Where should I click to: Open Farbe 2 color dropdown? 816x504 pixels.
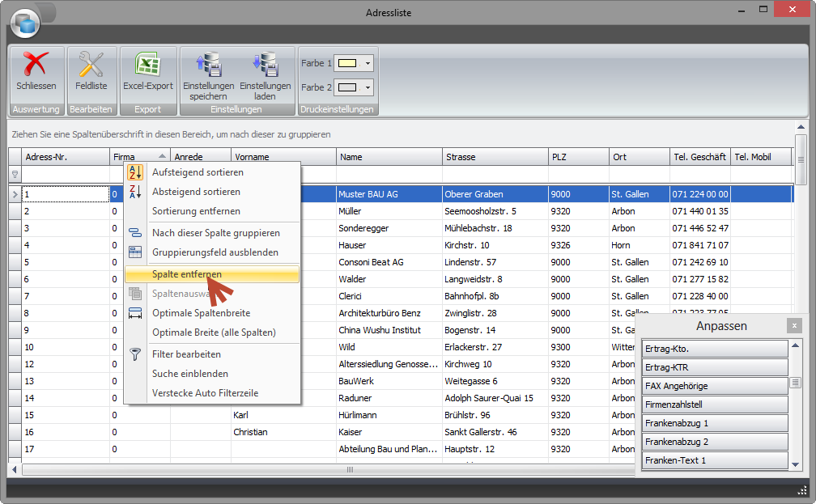click(368, 87)
